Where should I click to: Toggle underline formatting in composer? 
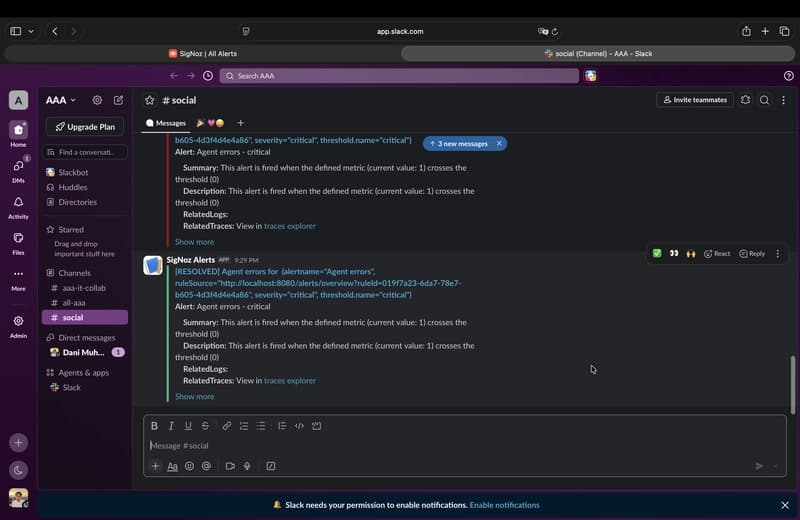[x=188, y=426]
